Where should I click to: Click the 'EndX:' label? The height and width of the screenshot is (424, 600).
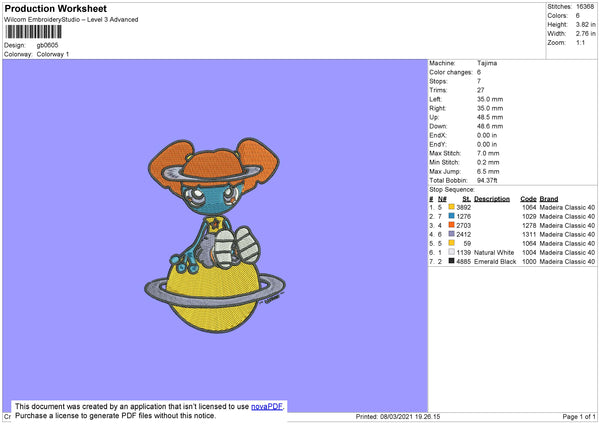pos(438,135)
